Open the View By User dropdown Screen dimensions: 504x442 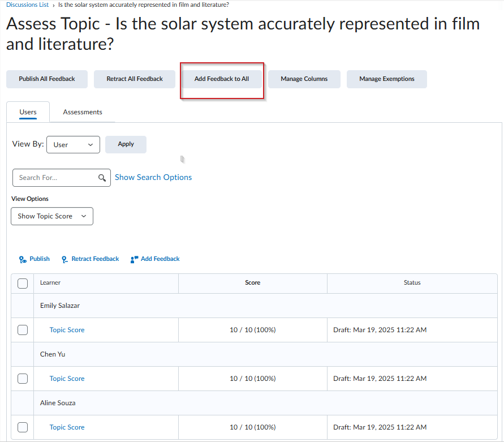point(74,145)
